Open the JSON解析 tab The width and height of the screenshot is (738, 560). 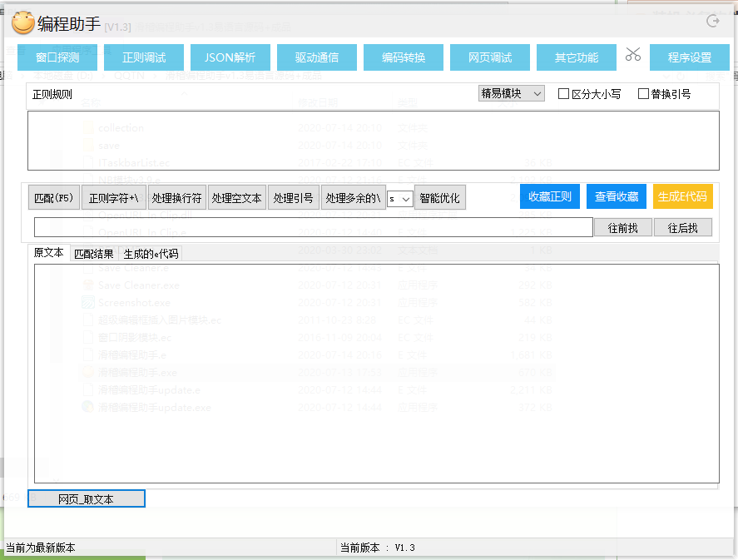point(230,57)
